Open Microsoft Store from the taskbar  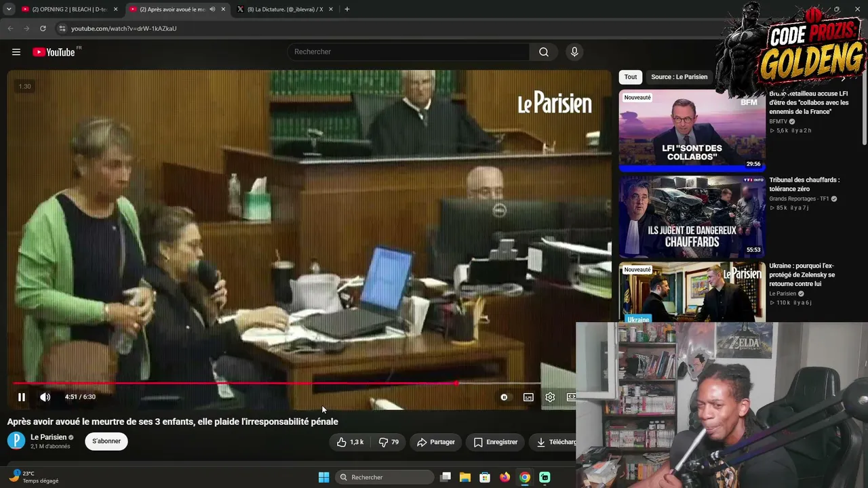coord(485,477)
